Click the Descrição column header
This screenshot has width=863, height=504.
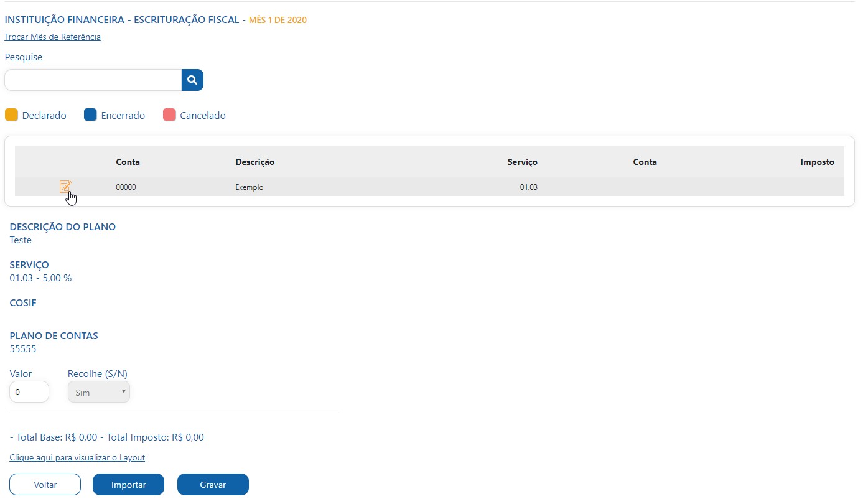click(255, 162)
